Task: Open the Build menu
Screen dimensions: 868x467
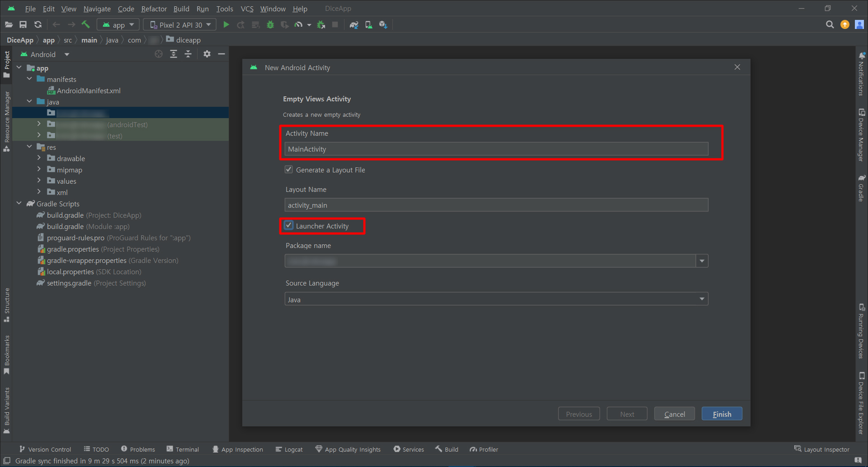Action: [181, 9]
